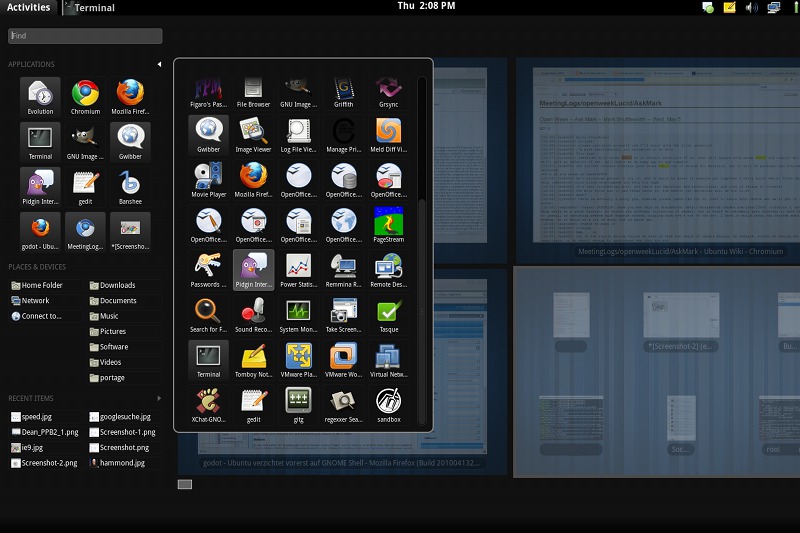
Task: Launch Log File Viewer
Action: click(x=298, y=135)
